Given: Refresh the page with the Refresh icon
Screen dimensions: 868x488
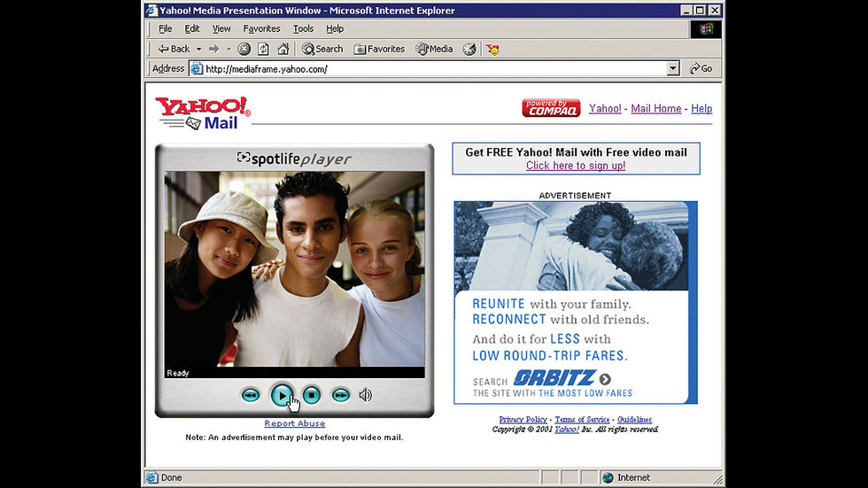Looking at the screenshot, I should (x=263, y=50).
